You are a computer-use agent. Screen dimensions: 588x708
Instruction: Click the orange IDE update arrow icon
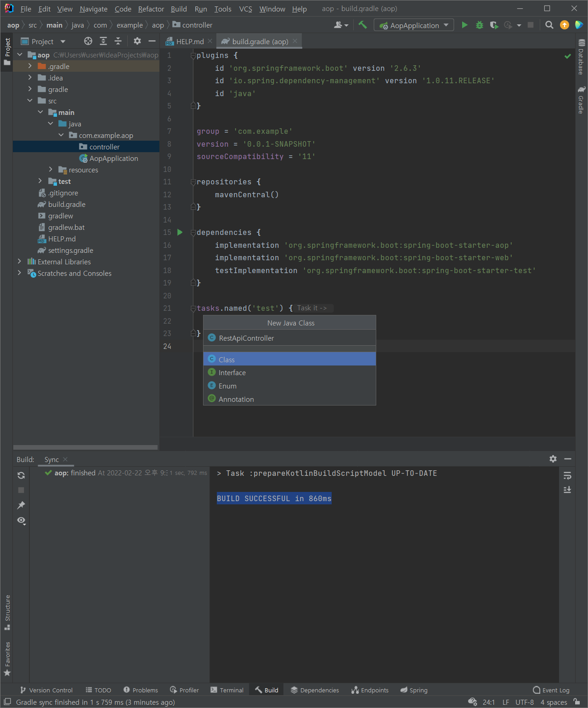coord(565,25)
